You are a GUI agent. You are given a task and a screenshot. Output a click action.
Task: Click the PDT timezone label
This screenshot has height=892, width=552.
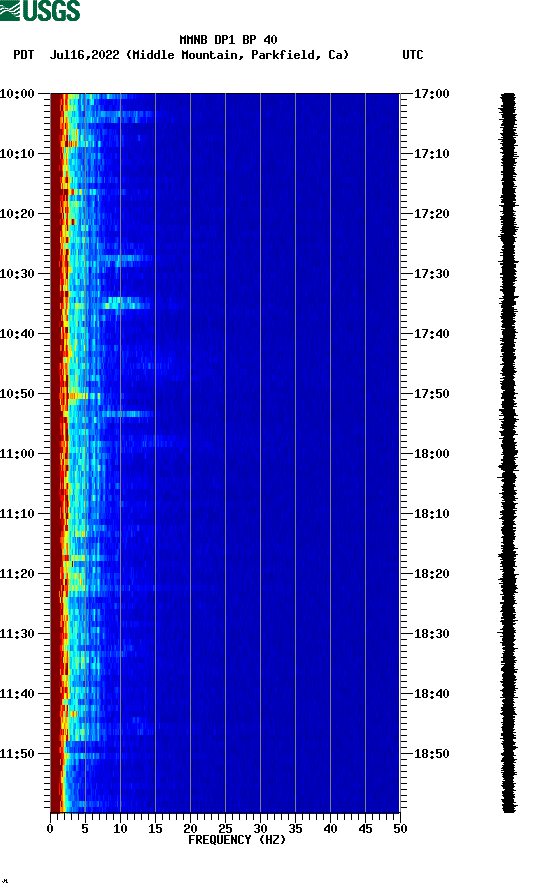(x=24, y=55)
